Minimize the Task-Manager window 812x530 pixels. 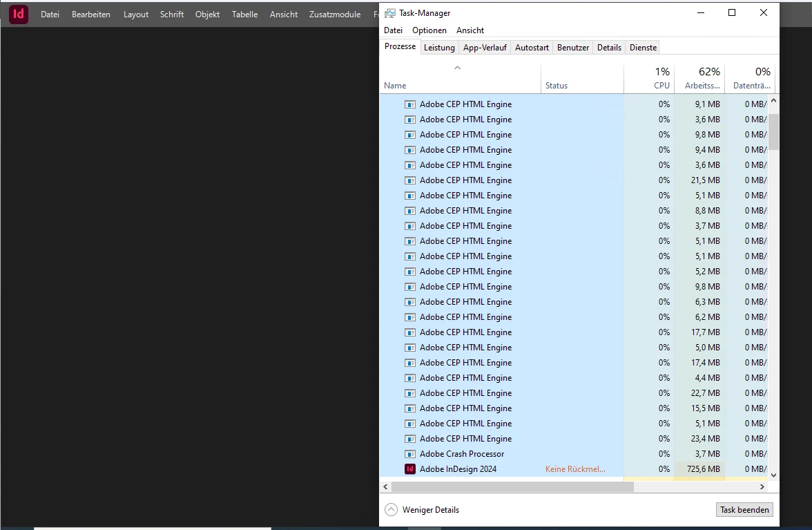click(x=701, y=12)
